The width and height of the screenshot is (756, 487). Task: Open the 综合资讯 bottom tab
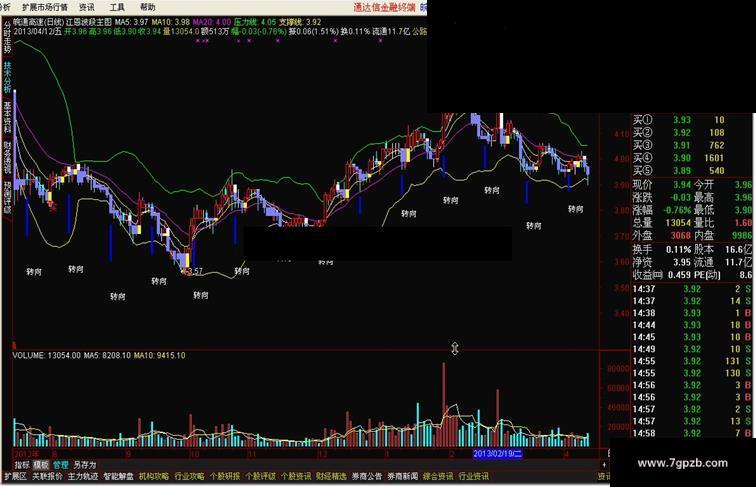click(x=438, y=476)
